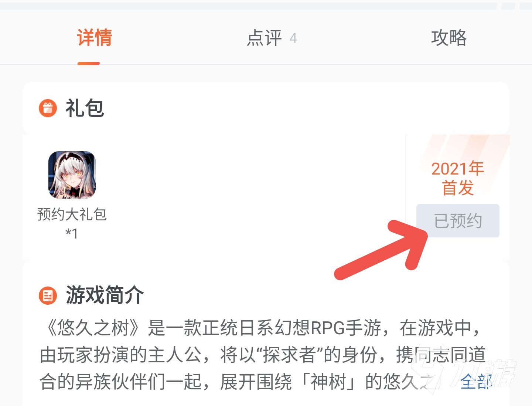Click the orange document icon beside 游戏简介
Image resolution: width=532 pixels, height=406 pixels.
[48, 296]
